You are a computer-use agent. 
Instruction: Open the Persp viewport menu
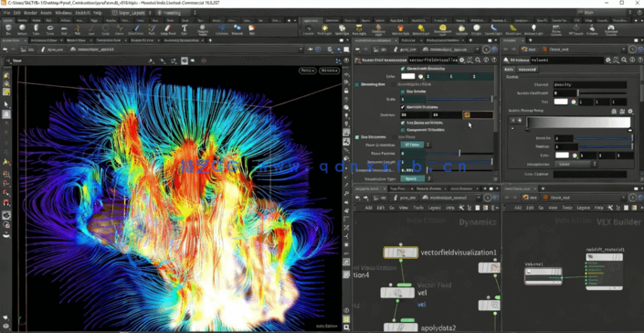pyautogui.click(x=307, y=70)
